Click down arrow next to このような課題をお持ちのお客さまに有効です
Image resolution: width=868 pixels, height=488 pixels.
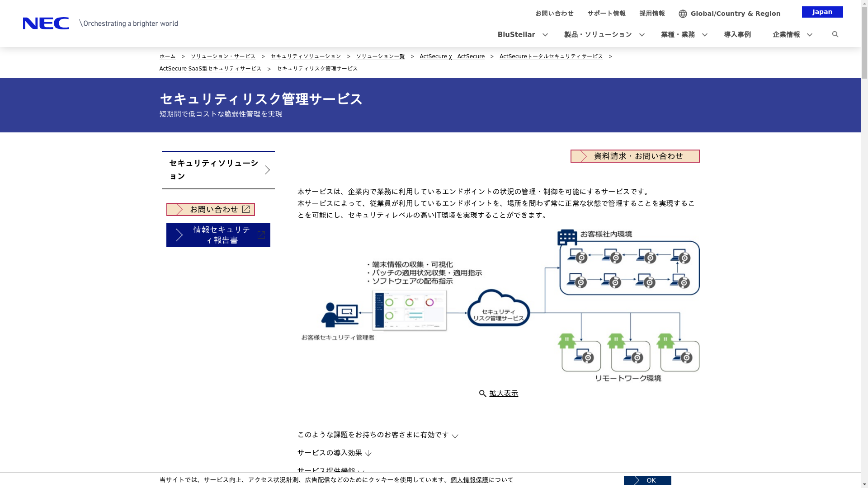(x=455, y=435)
